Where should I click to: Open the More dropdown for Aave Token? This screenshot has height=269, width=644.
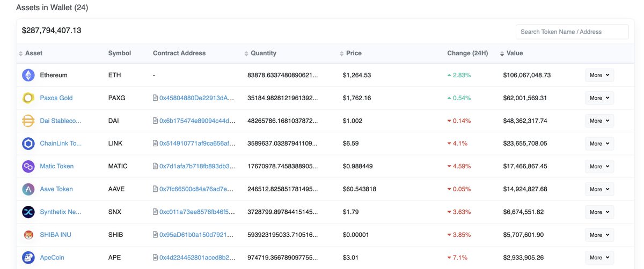pos(599,189)
